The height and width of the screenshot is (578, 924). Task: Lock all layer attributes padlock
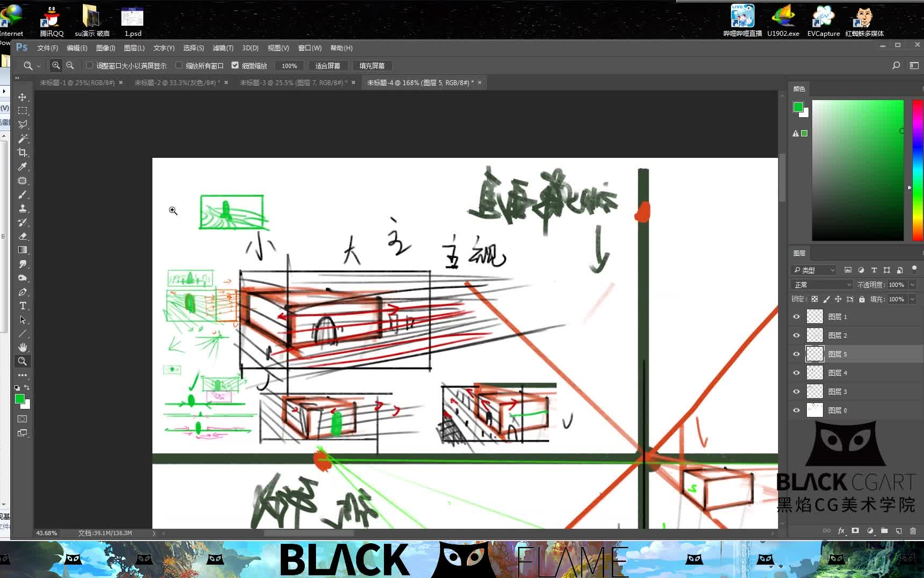pyautogui.click(x=862, y=299)
